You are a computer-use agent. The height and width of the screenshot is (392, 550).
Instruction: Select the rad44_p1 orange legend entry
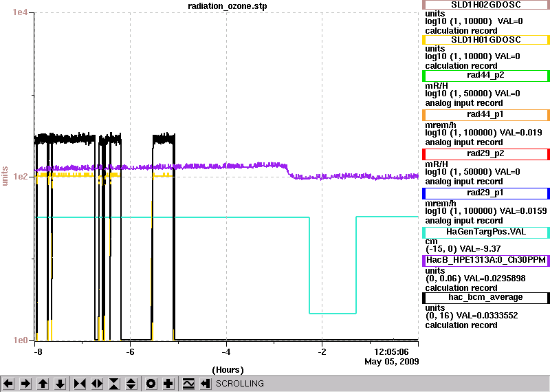coord(486,115)
